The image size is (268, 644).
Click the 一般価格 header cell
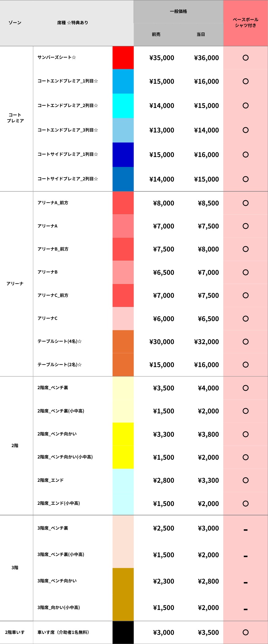[178, 12]
